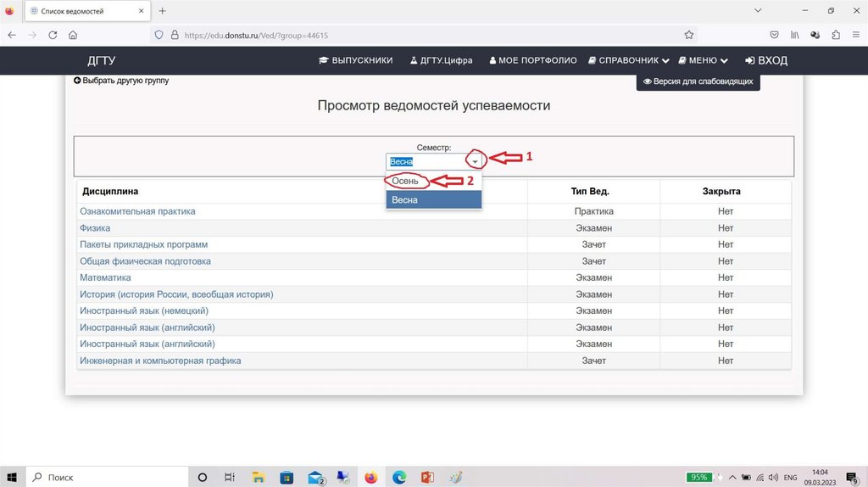Select Осень in the semester list

point(405,181)
